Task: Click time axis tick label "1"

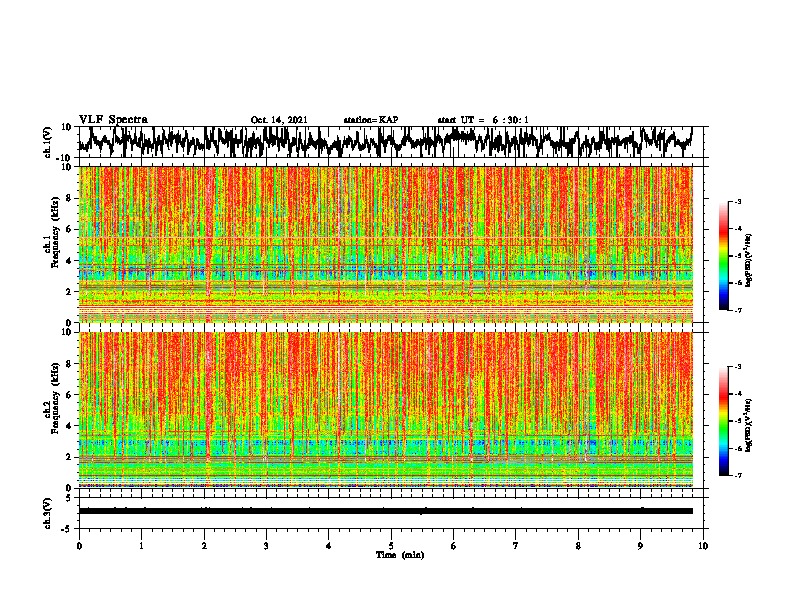Action: (x=141, y=546)
